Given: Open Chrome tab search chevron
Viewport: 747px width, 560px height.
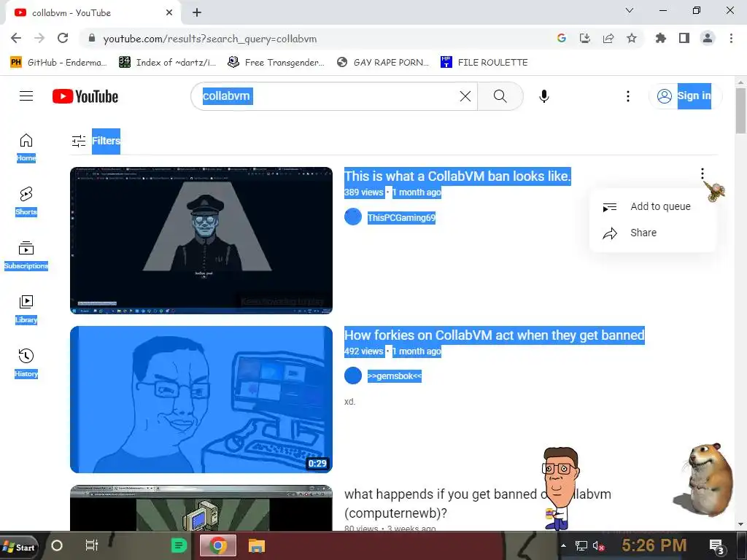Looking at the screenshot, I should (630, 10).
